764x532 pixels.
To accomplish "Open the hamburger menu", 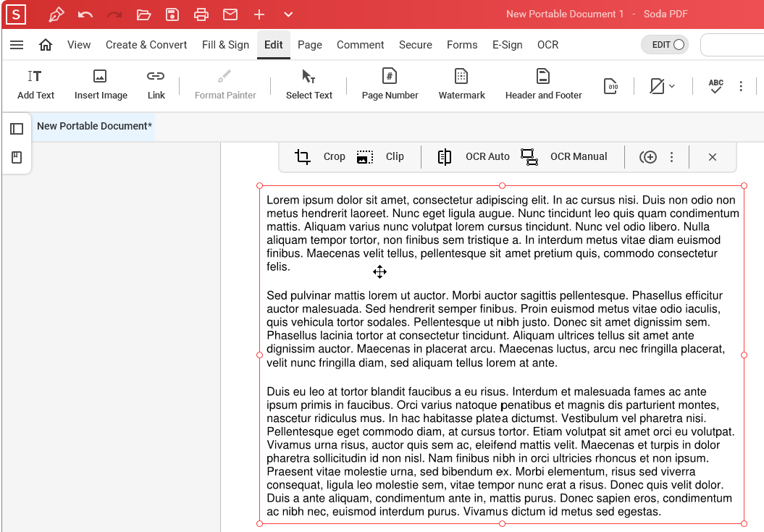I will (x=17, y=45).
